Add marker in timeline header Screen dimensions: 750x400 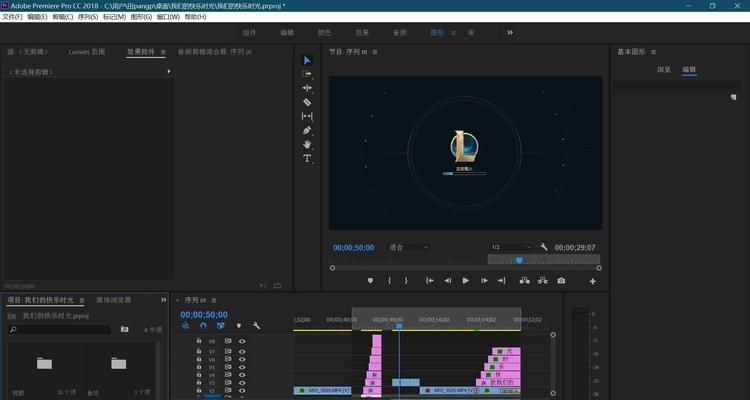click(239, 326)
